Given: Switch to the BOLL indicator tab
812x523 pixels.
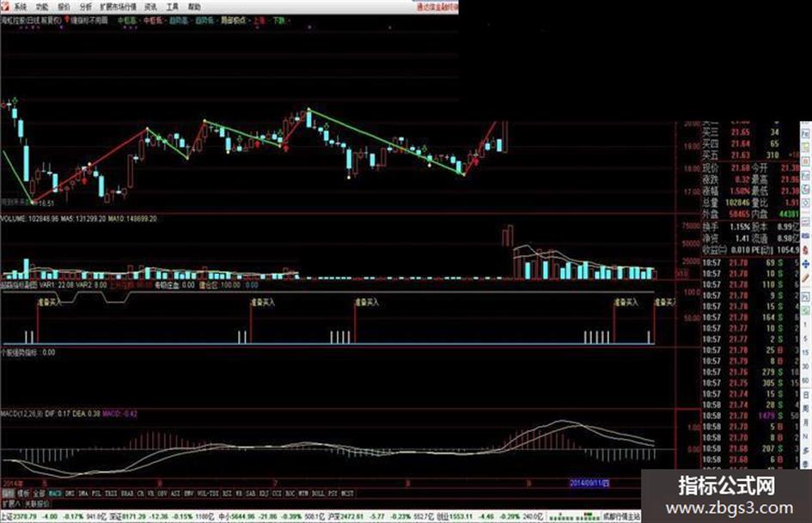Looking at the screenshot, I should [x=318, y=494].
